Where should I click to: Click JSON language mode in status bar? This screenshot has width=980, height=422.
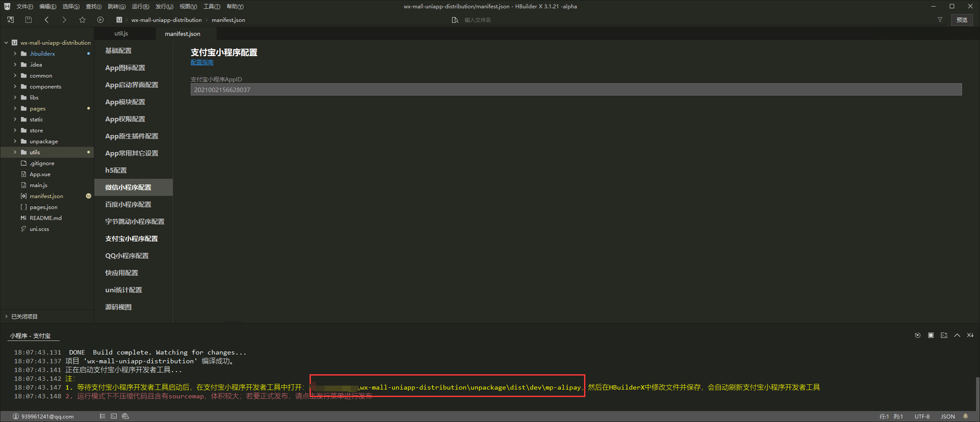[x=948, y=416]
